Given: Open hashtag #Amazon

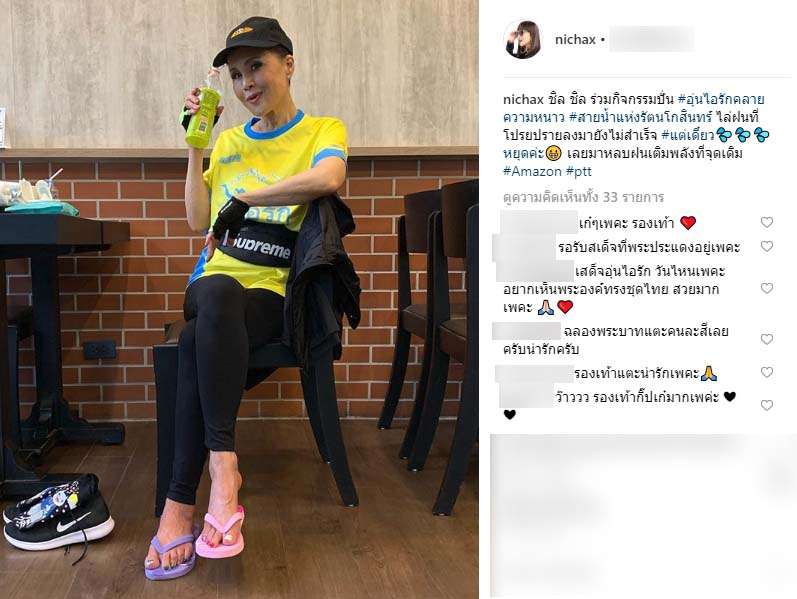Looking at the screenshot, I should tap(532, 171).
